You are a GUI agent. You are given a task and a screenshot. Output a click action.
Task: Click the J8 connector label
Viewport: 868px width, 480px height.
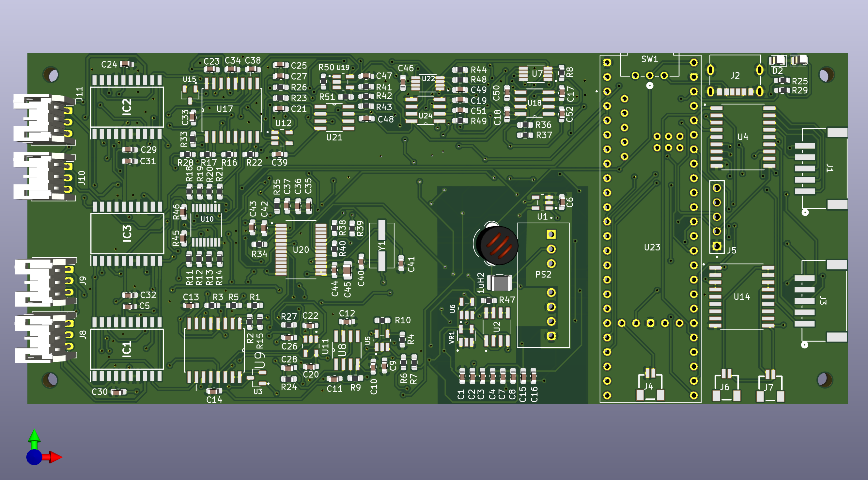click(x=83, y=335)
